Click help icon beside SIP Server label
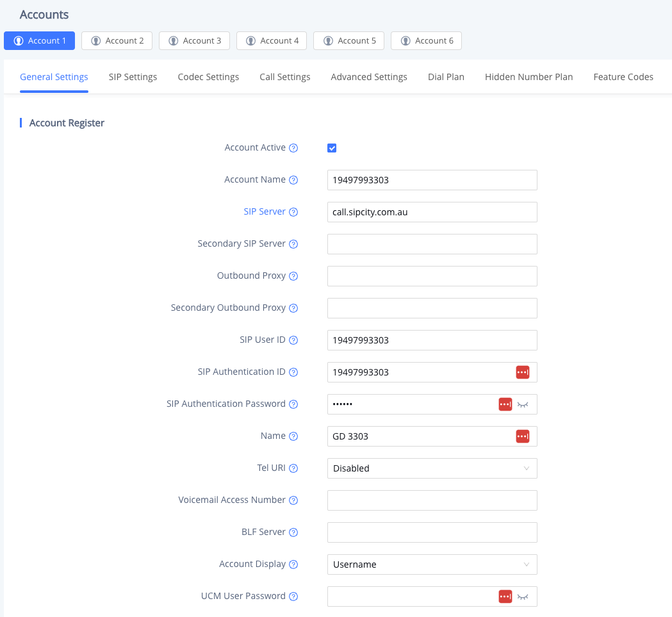Viewport: 672px width, 617px height. [293, 212]
